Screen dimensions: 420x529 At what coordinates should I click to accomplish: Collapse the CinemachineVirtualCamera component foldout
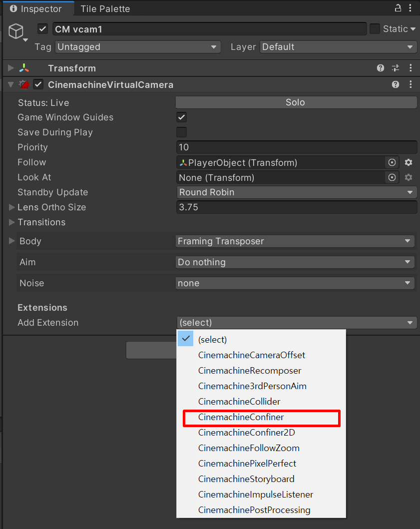(x=11, y=85)
